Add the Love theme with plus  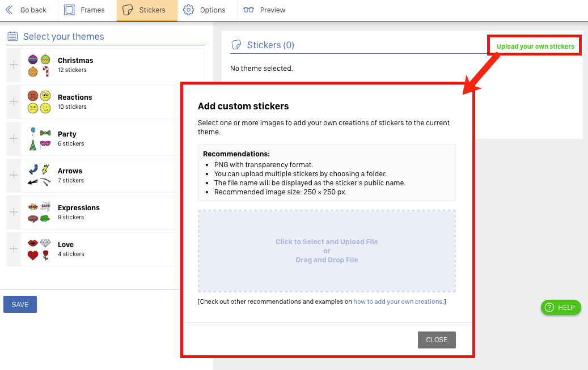pyautogui.click(x=14, y=249)
